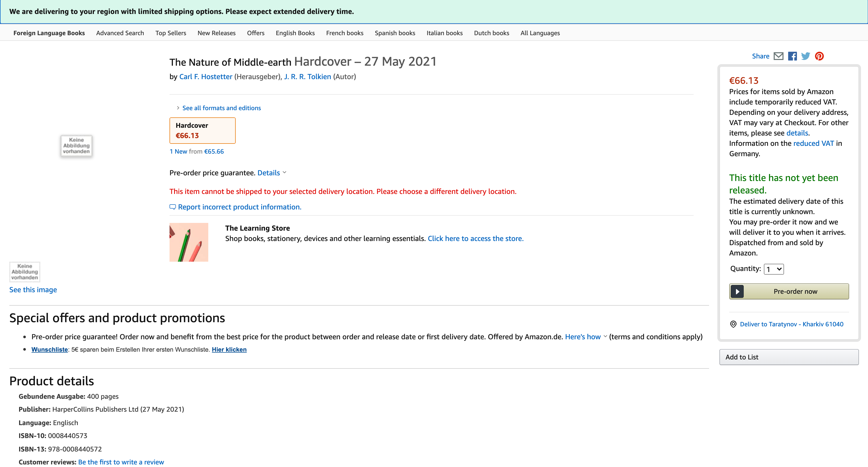868x467 pixels.
Task: Click the Pre-order now arrow icon
Action: (737, 291)
